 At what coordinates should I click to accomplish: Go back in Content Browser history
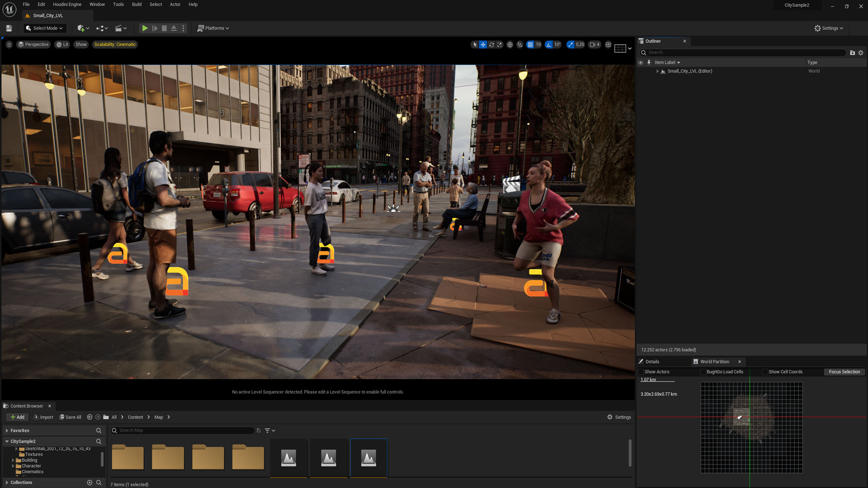tap(90, 417)
